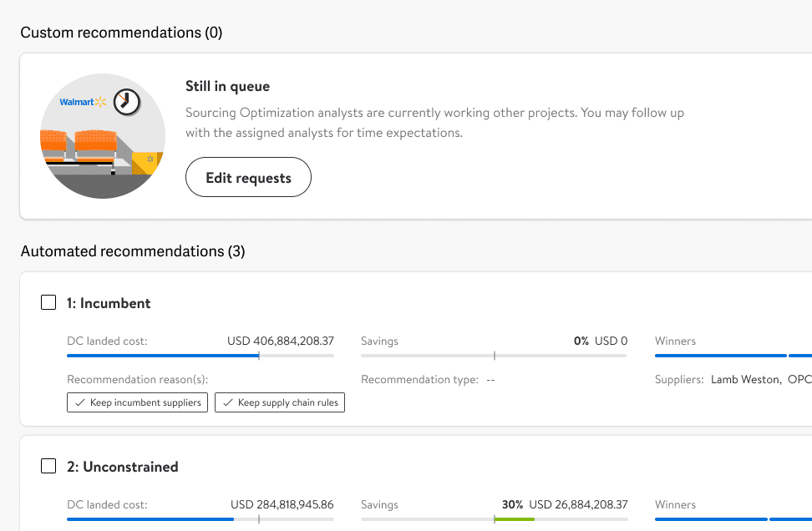Click the Lamb Weston supplier name

click(x=745, y=379)
